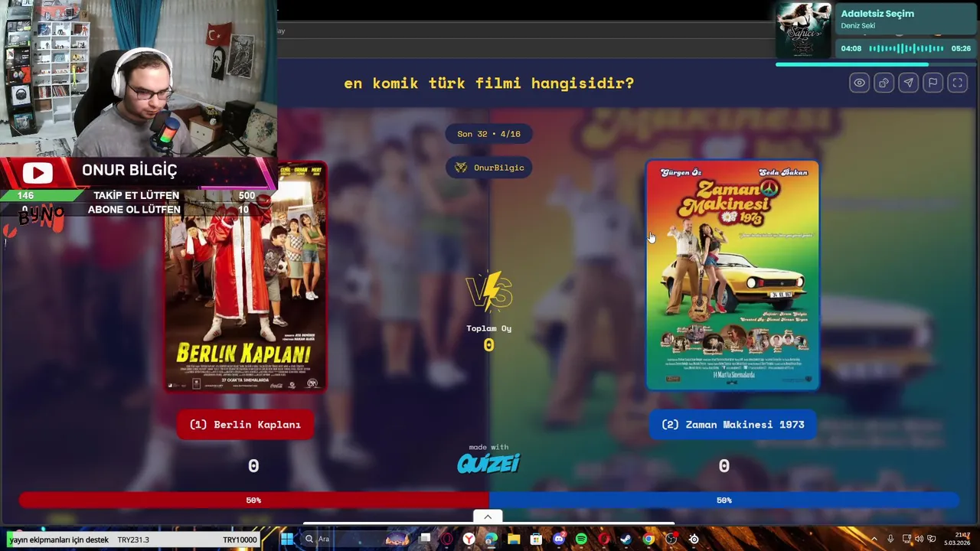Screen dimensions: 980x551
Task: Click the Deniz Seki artist name
Action: click(857, 26)
